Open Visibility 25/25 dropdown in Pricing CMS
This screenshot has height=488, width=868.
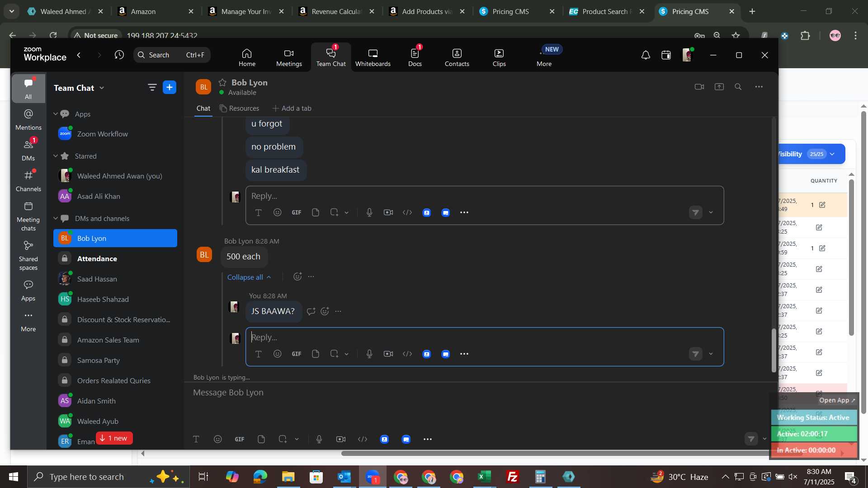click(x=811, y=154)
